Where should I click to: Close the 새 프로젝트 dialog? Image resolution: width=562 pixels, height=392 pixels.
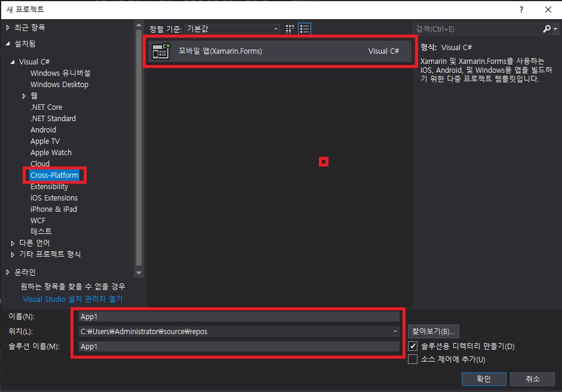click(x=548, y=10)
